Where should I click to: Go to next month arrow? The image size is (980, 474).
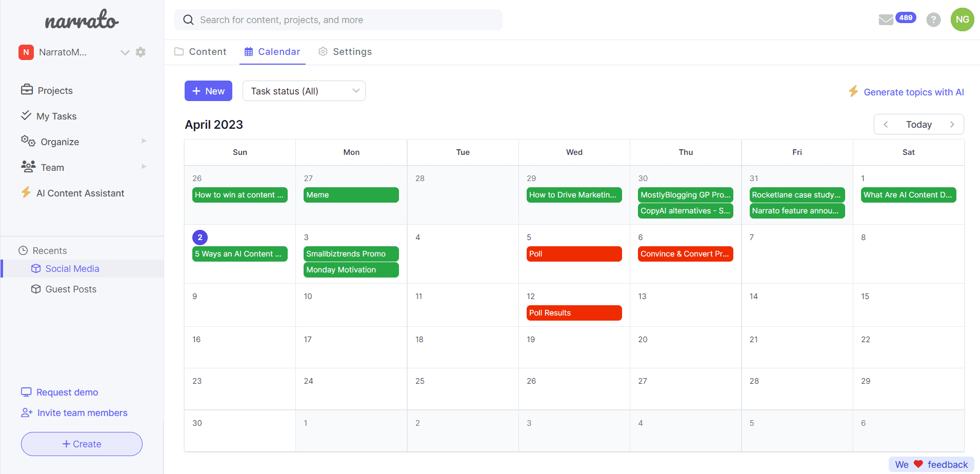click(952, 125)
